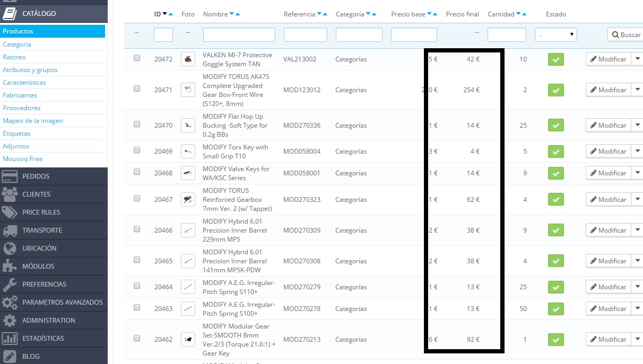The image size is (643, 364).
Task: Click the Módulos puzzle piece icon
Action: pyautogui.click(x=10, y=267)
